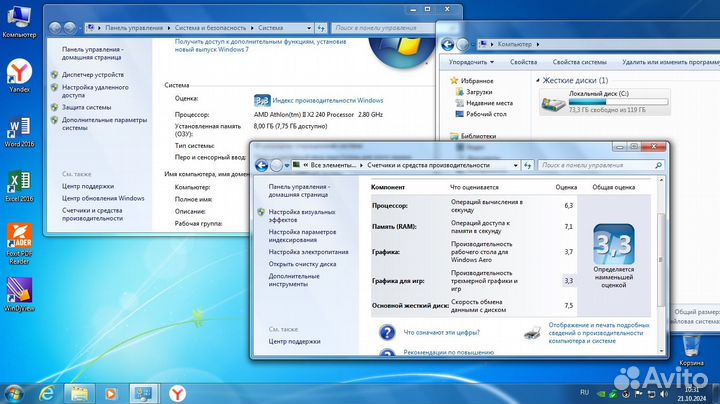Image resolution: width=720 pixels, height=404 pixels.
Task: Click the Action Center flag tray icon
Action: [639, 394]
